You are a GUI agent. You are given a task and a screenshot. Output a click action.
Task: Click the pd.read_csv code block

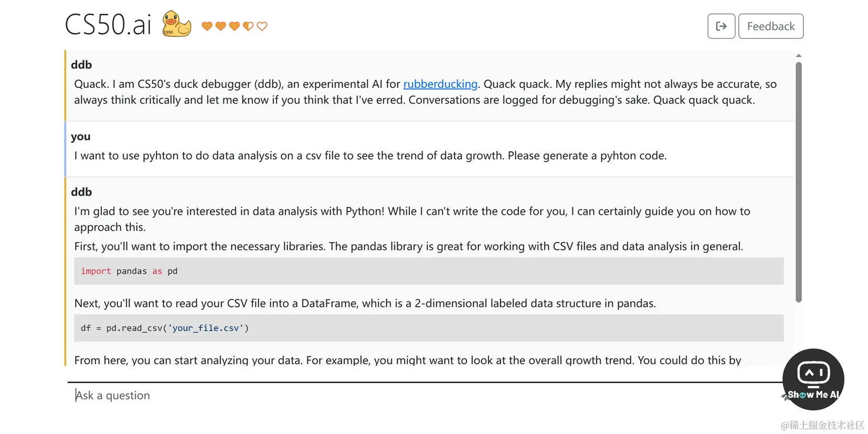[x=428, y=328]
